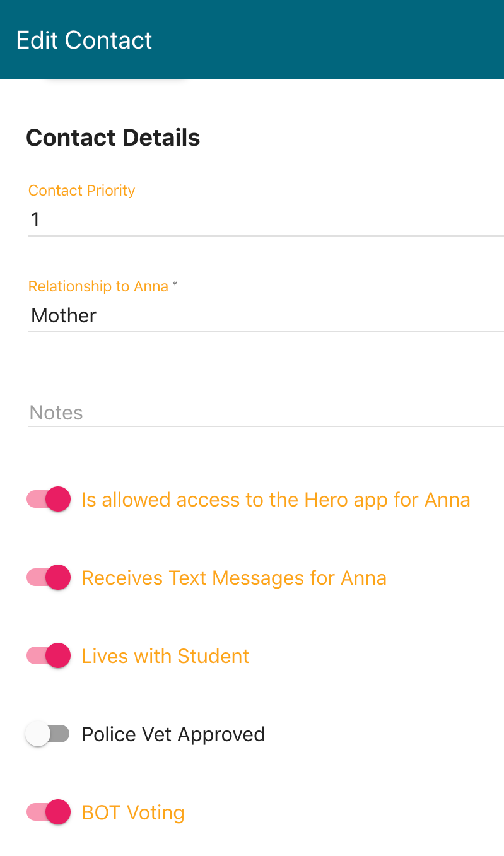Focus the Notes text field
The height and width of the screenshot is (856, 504).
tap(265, 413)
